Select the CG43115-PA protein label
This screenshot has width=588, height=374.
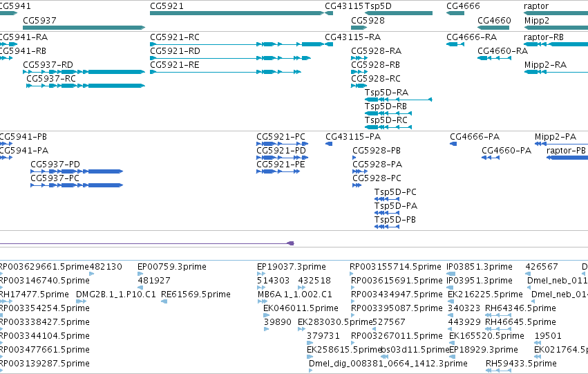[x=353, y=137]
